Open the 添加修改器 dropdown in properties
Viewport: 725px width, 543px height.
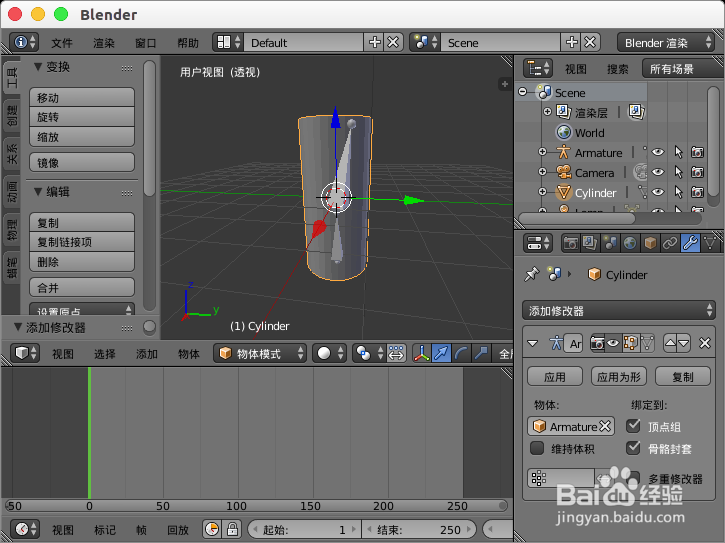click(x=619, y=310)
